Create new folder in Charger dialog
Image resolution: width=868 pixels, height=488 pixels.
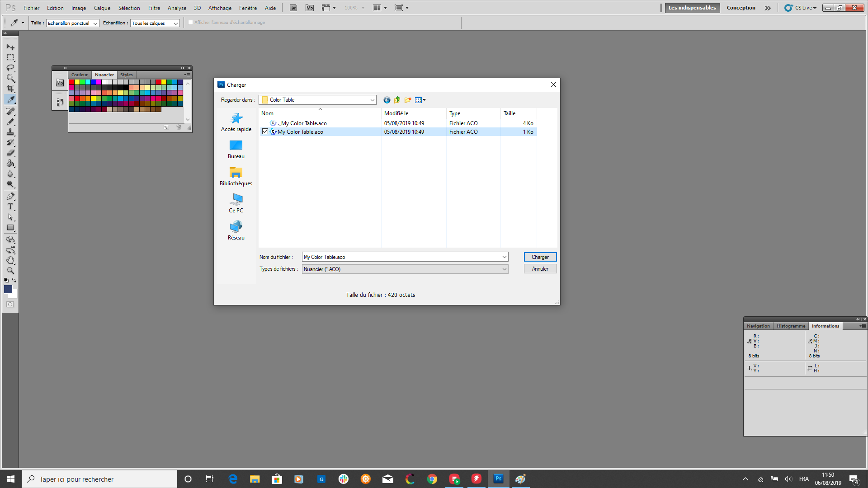408,100
